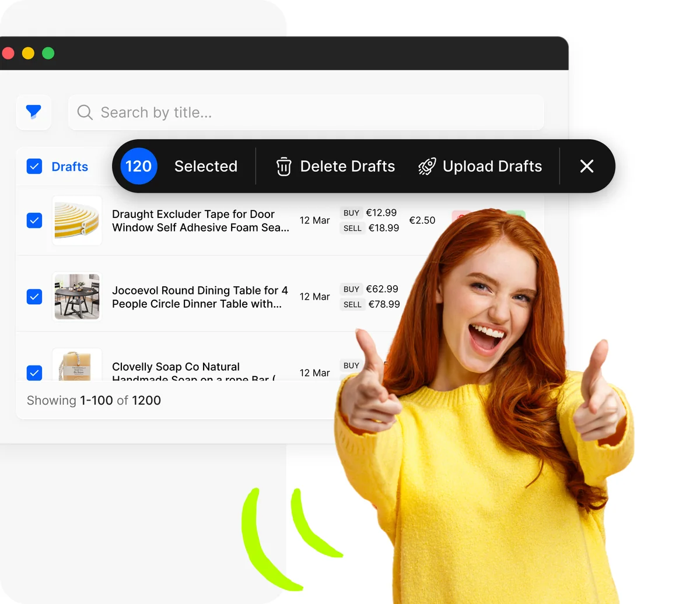Screen dimensions: 700x604
Task: Click the yellow minimize window dot
Action: (x=28, y=53)
